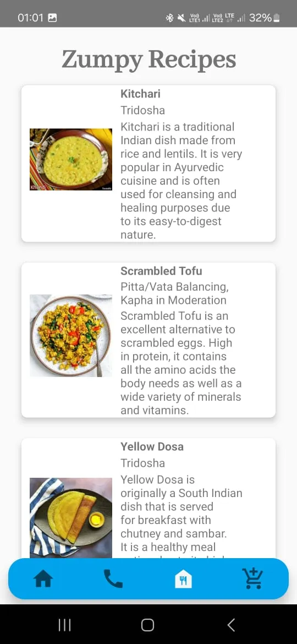Open the Scrambled Tofu photo
The width and height of the screenshot is (297, 644).
tap(71, 336)
